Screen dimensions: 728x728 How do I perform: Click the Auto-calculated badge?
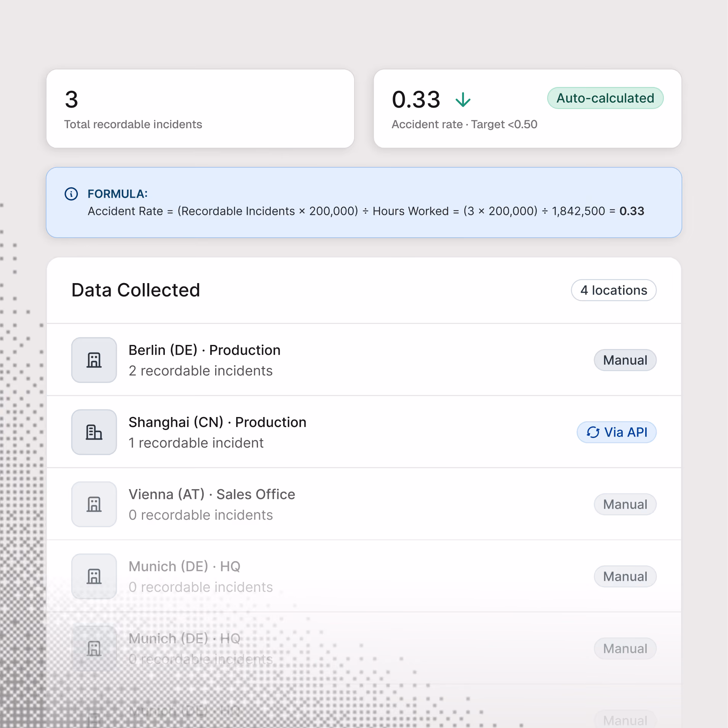(x=605, y=98)
